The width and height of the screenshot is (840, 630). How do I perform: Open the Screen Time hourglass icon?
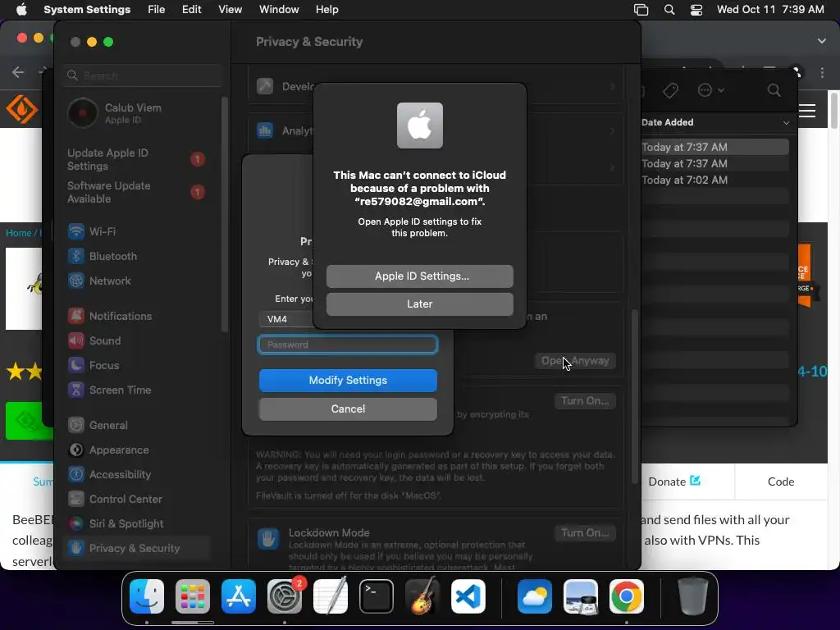[x=76, y=390]
